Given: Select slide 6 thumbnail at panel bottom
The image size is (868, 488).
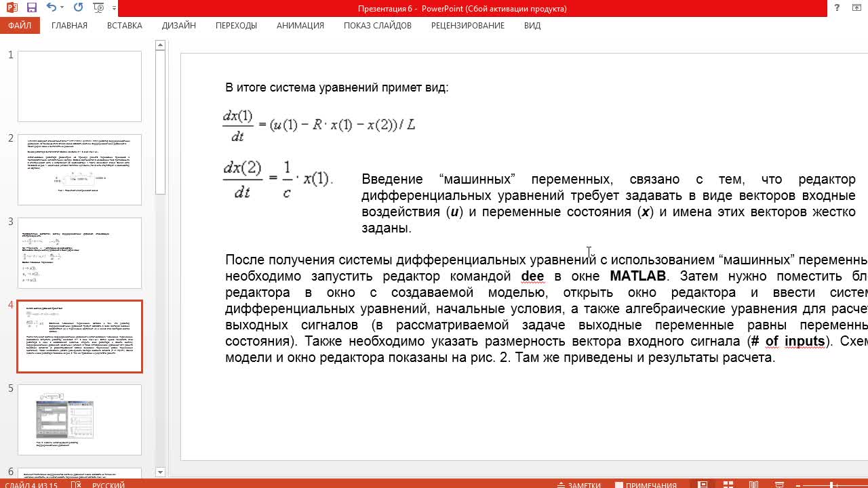Looking at the screenshot, I should (x=79, y=472).
